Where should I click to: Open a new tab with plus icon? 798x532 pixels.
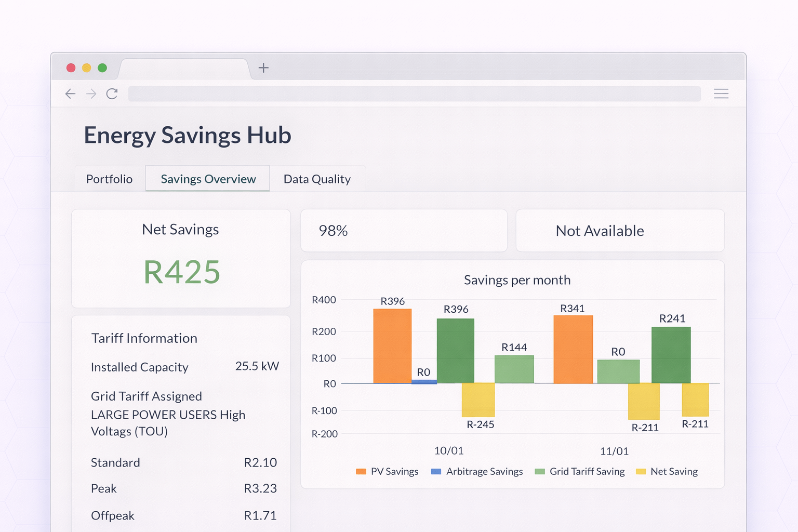(x=263, y=68)
